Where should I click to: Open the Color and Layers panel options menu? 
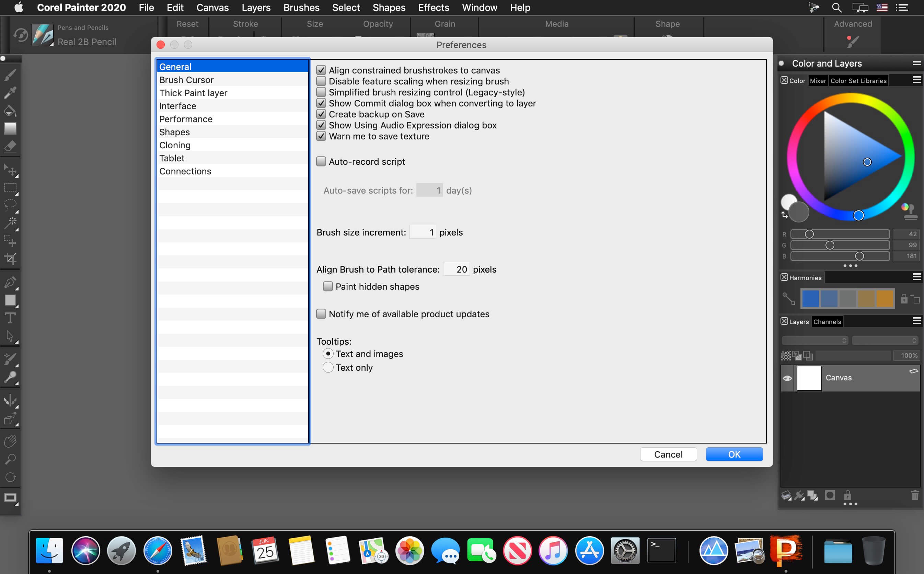917,64
